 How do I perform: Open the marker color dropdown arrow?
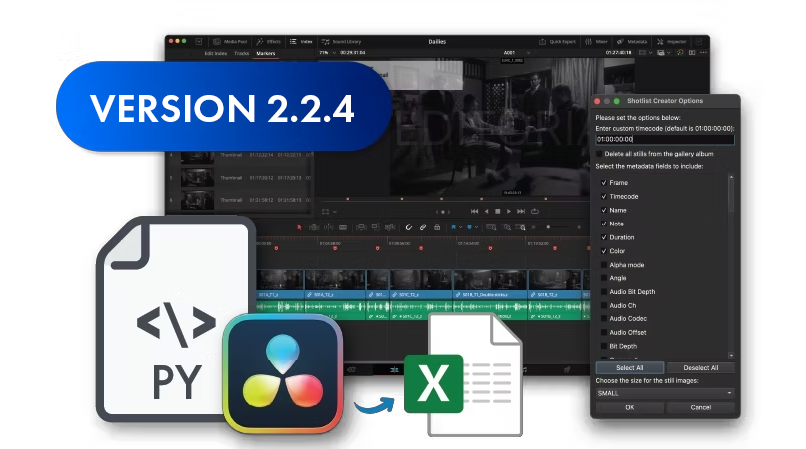click(477, 227)
